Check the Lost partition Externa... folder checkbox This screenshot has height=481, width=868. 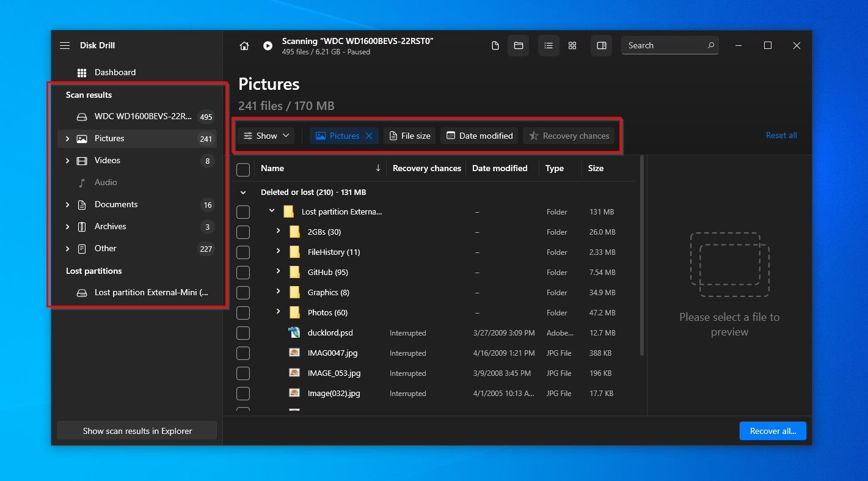pyautogui.click(x=243, y=212)
